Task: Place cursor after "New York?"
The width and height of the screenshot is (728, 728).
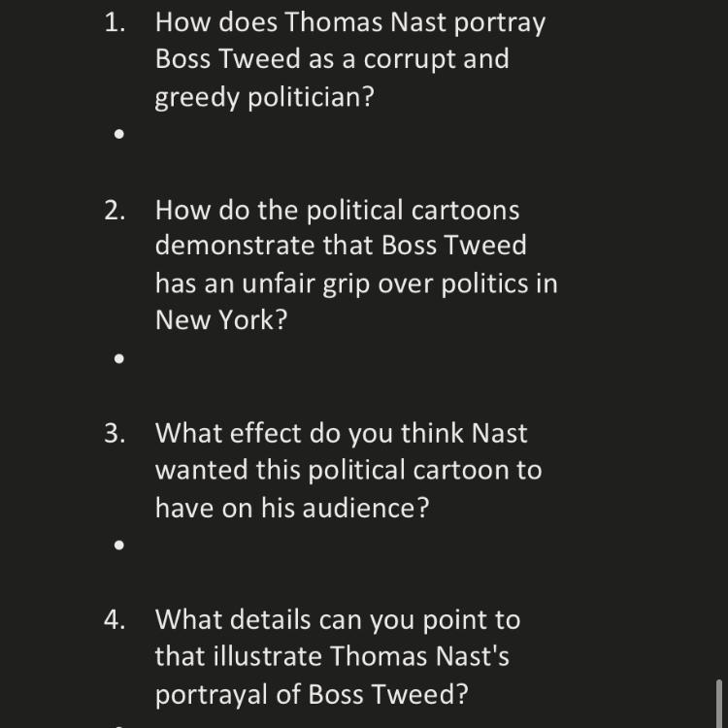Action: (289, 320)
